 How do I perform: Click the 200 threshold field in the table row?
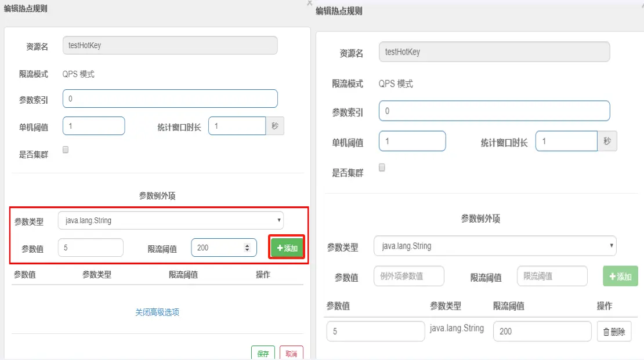[542, 332]
